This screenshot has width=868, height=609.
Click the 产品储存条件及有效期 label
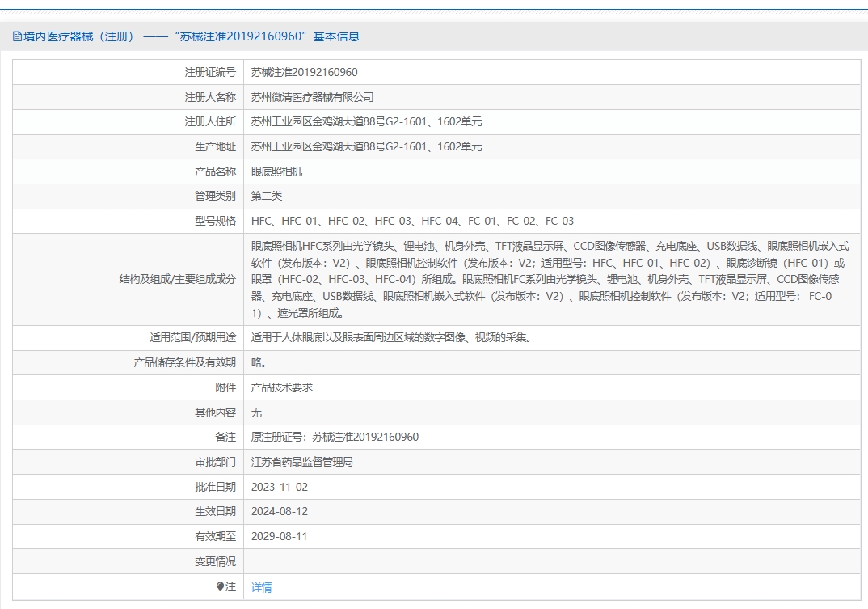pos(185,362)
